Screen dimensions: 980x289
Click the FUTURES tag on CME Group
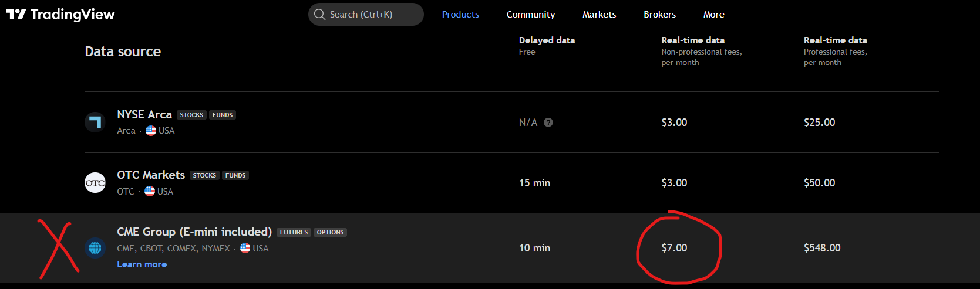pos(294,232)
